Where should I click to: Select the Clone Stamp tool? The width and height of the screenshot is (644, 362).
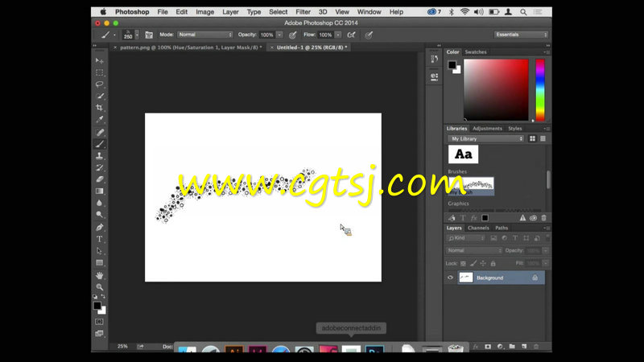coord(99,156)
